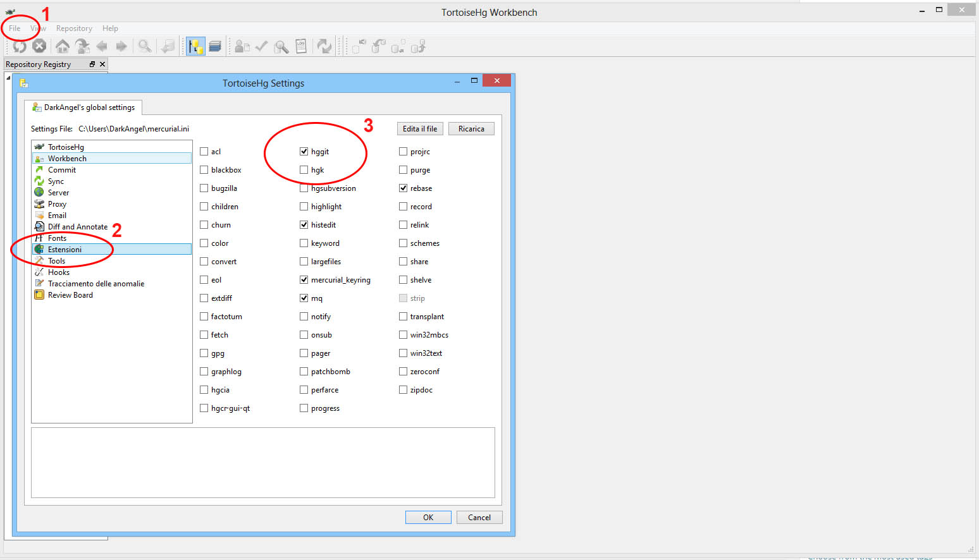Enable the hgsubversion extension checkbox
This screenshot has width=979, height=560.
tap(304, 188)
